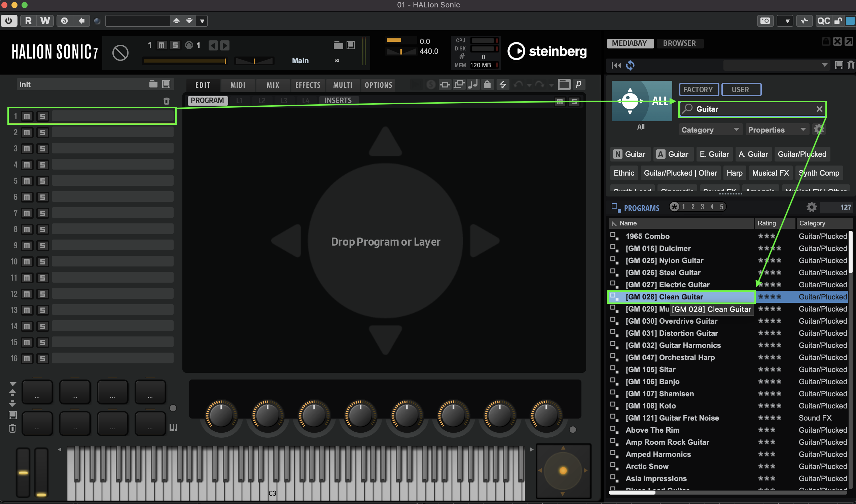
Task: Click the double-note icon in the edit toolbar
Action: click(x=472, y=84)
